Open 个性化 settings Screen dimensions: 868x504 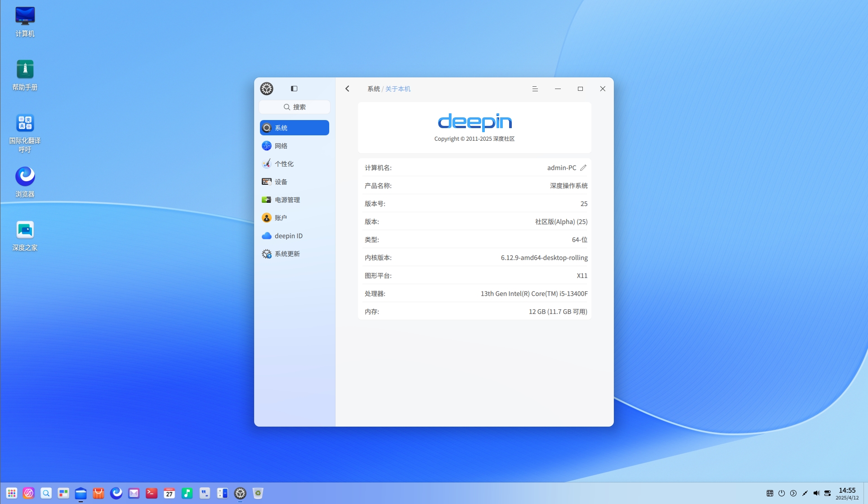(295, 164)
